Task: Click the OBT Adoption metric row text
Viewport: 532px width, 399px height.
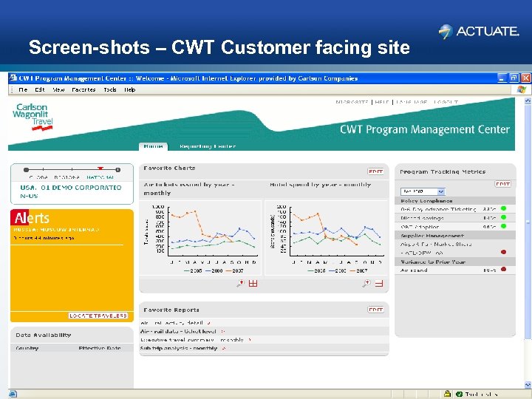Action: (420, 227)
